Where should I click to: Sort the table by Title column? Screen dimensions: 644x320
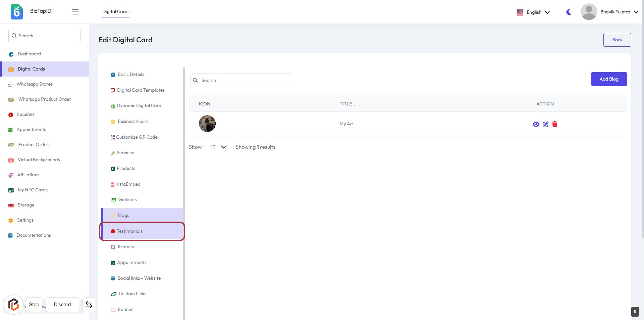[x=347, y=104]
